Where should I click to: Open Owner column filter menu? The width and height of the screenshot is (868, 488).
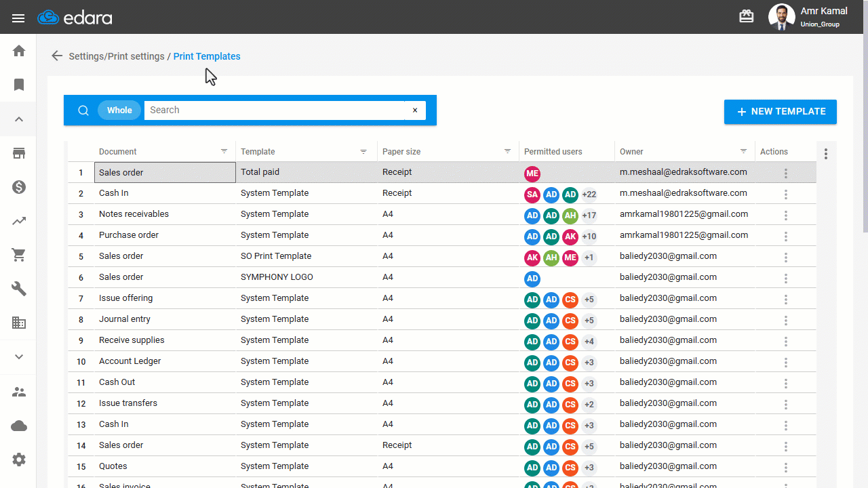point(744,151)
